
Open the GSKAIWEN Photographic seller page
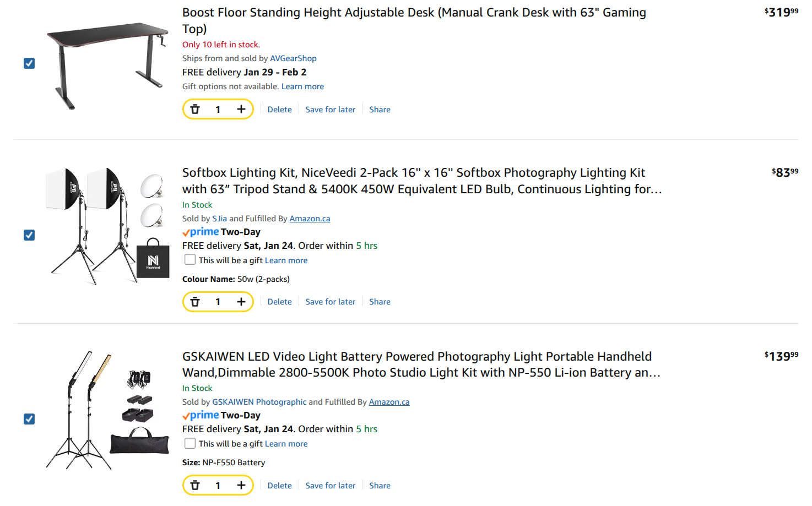coord(259,402)
